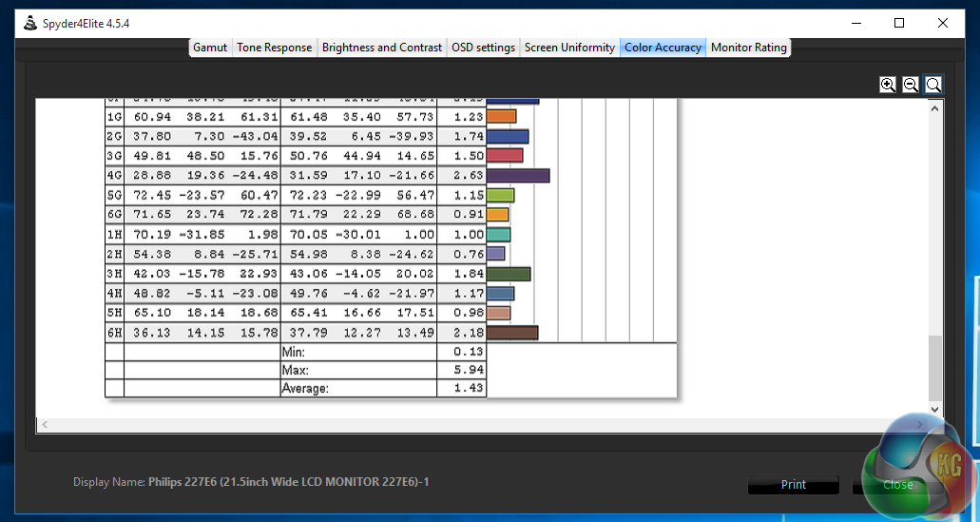
Task: Click the delta value 1.74
Action: pyautogui.click(x=469, y=136)
